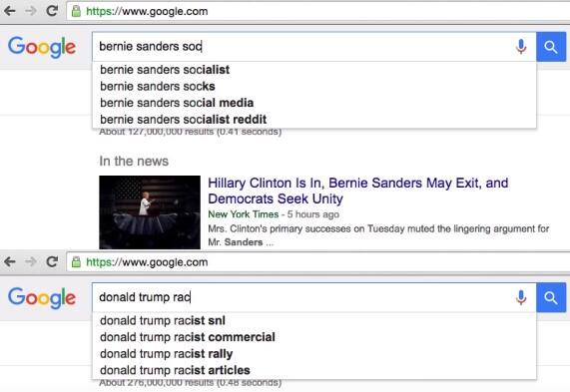Click the Hillary Clinton news thumbnail image
This screenshot has width=570, height=392.
pyautogui.click(x=150, y=212)
